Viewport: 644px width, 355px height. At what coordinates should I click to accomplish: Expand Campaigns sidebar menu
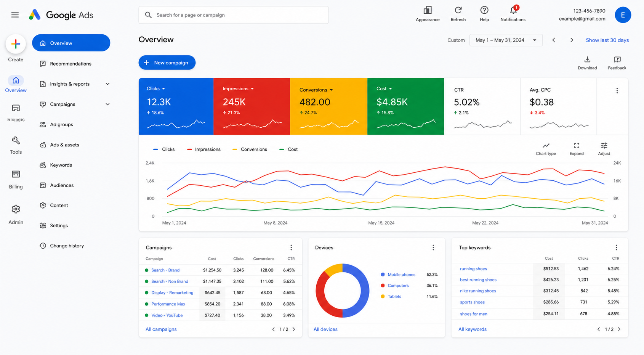[107, 104]
